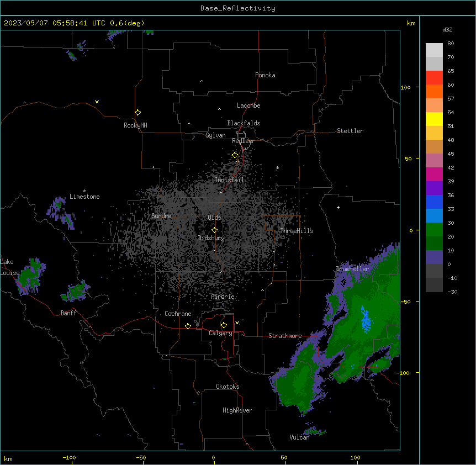The width and height of the screenshot is (476, 465).
Task: Click the green radar echo near Lake Louise
Action: (30, 276)
